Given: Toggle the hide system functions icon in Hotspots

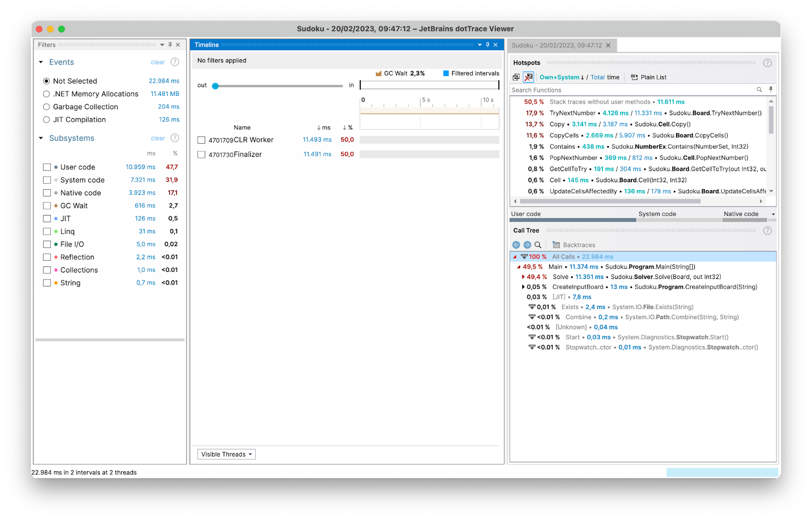Looking at the screenshot, I should pos(528,77).
